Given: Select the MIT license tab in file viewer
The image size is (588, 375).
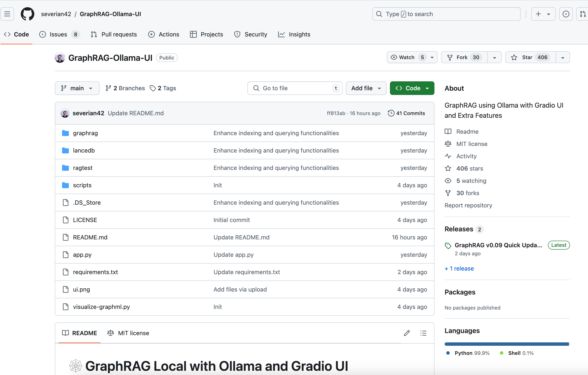Looking at the screenshot, I should (128, 333).
